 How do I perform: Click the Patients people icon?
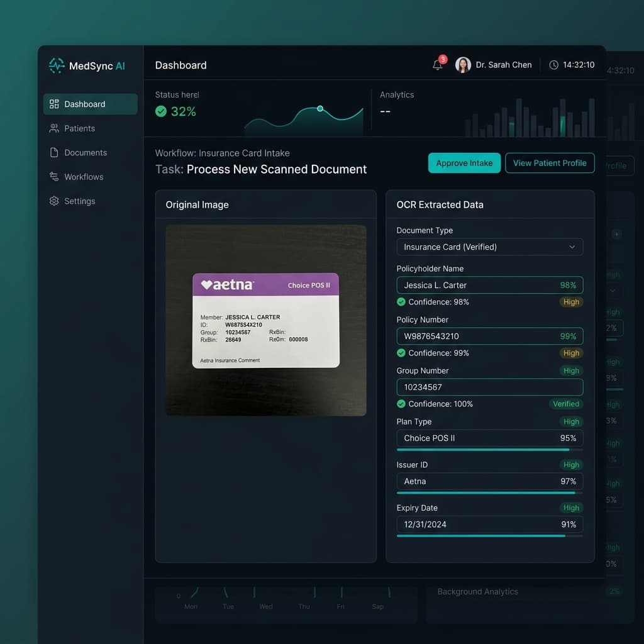point(54,128)
